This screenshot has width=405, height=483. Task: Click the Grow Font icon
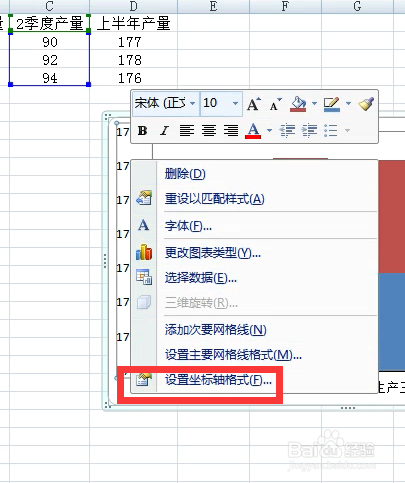254,104
